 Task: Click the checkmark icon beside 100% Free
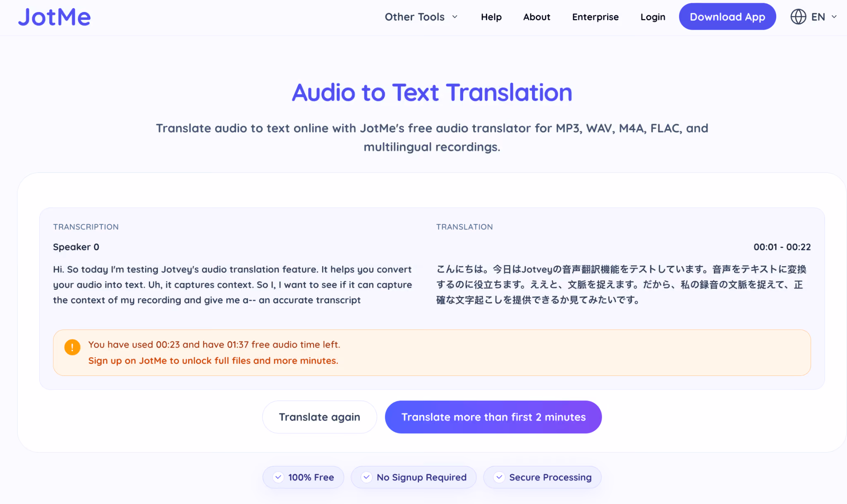[278, 477]
